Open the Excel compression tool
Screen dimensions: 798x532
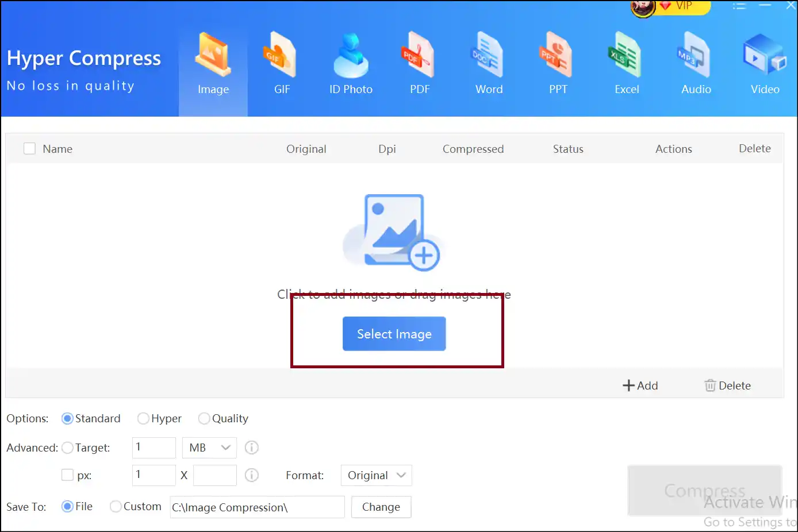tap(627, 64)
